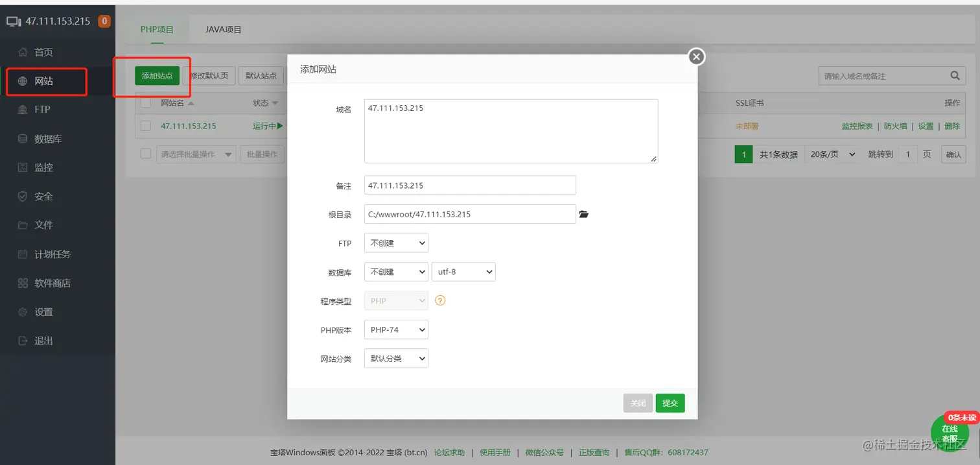Sort by 状态 column arrow
This screenshot has height=465, width=980.
[275, 104]
